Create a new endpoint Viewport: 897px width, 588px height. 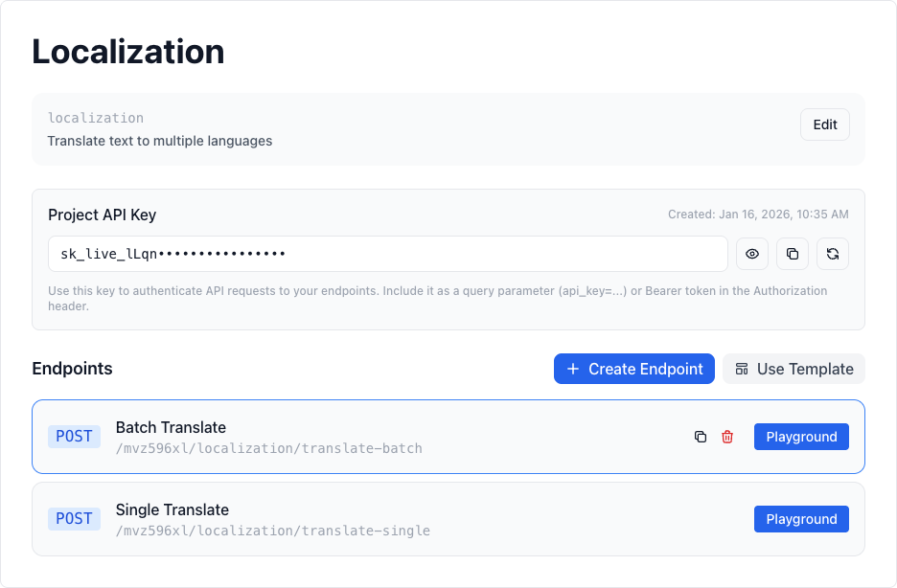coord(633,369)
